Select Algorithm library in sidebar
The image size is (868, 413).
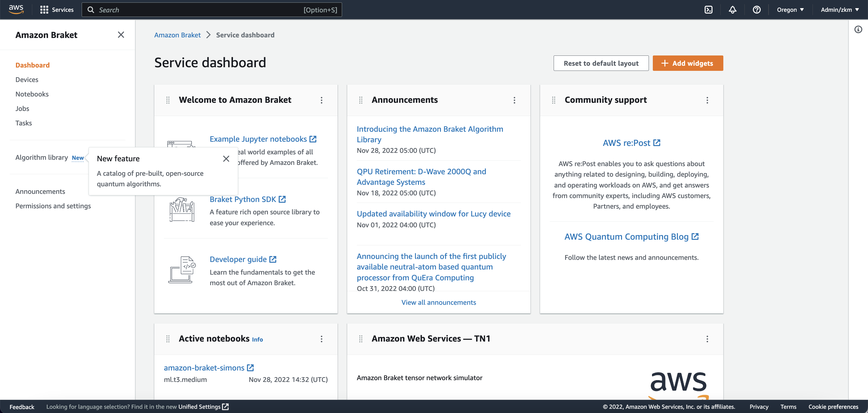point(42,157)
